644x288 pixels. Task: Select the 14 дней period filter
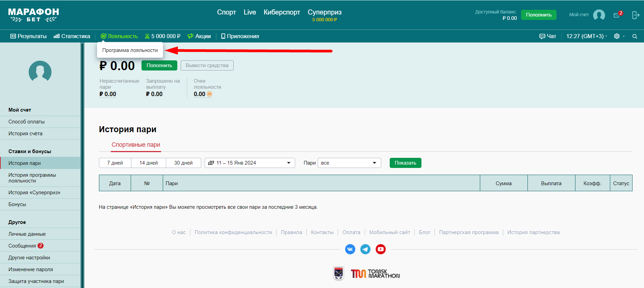pyautogui.click(x=149, y=163)
